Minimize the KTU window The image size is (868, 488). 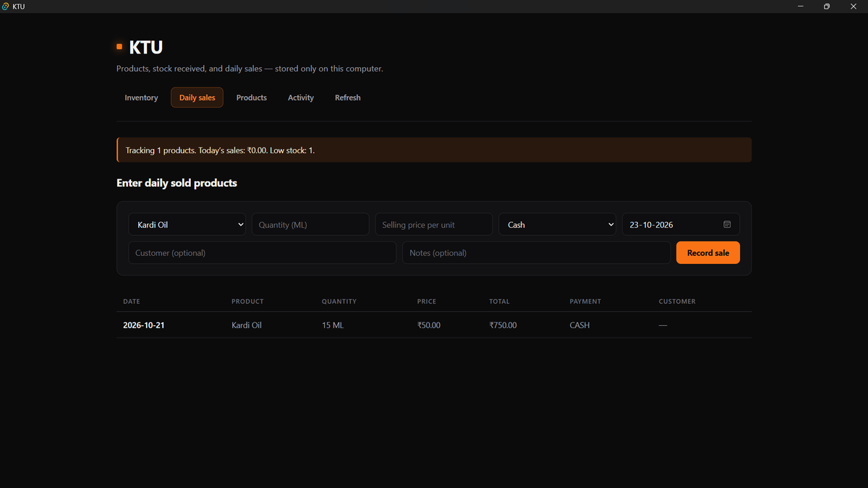[x=801, y=7]
